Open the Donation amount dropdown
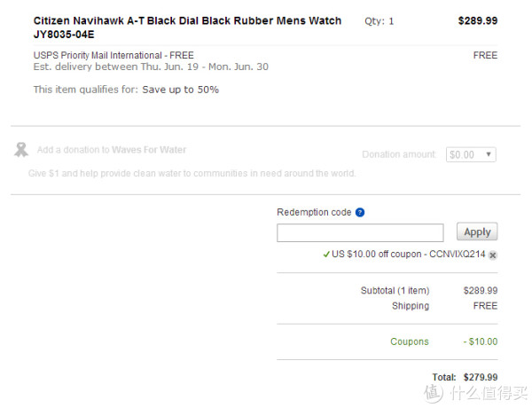This screenshot has width=532, height=408. [471, 155]
